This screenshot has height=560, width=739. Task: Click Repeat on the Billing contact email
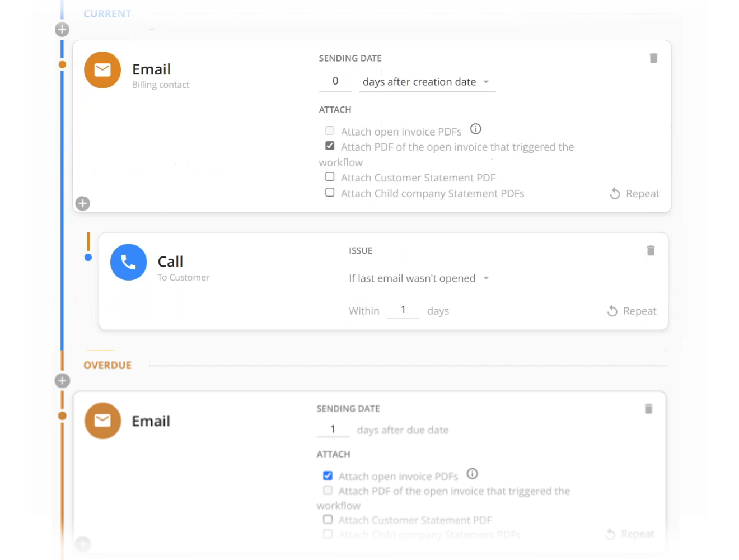click(x=634, y=193)
